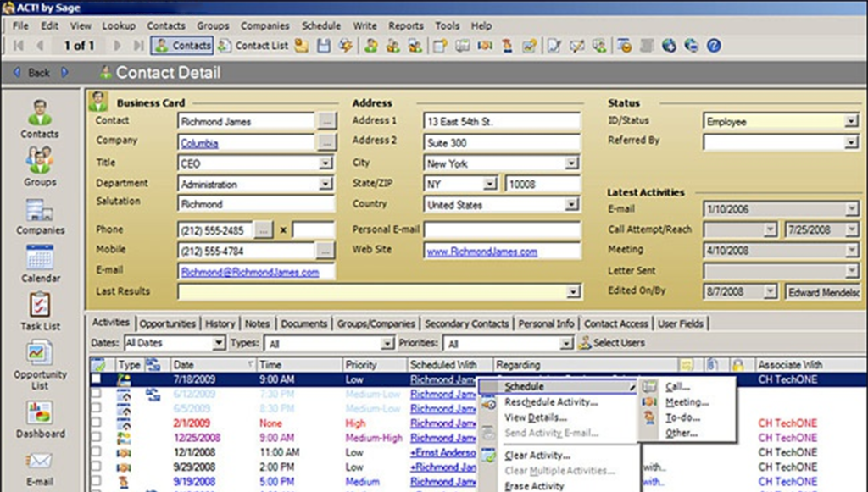Screen dimensions: 868x492
Task: Click the Address 1 field
Action: 502,121
